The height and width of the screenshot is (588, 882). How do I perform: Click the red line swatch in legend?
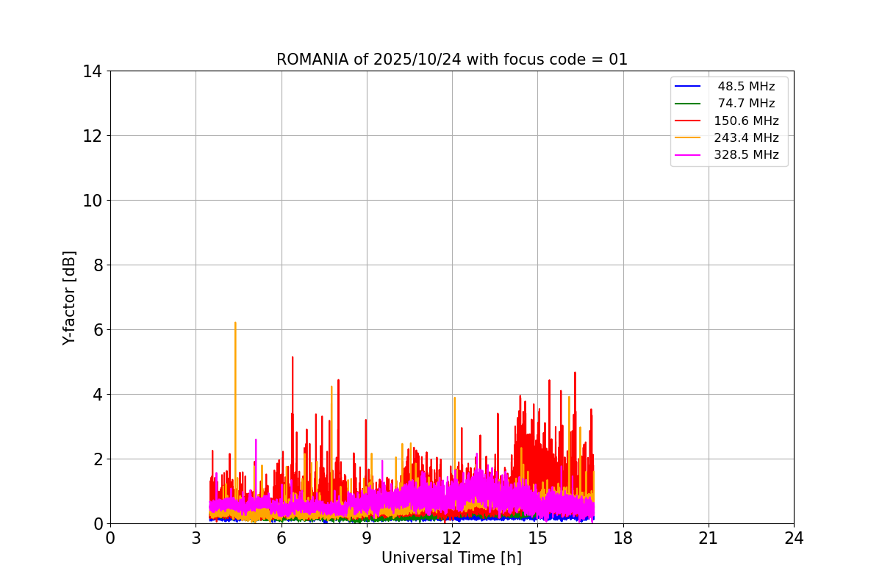pyautogui.click(x=688, y=121)
